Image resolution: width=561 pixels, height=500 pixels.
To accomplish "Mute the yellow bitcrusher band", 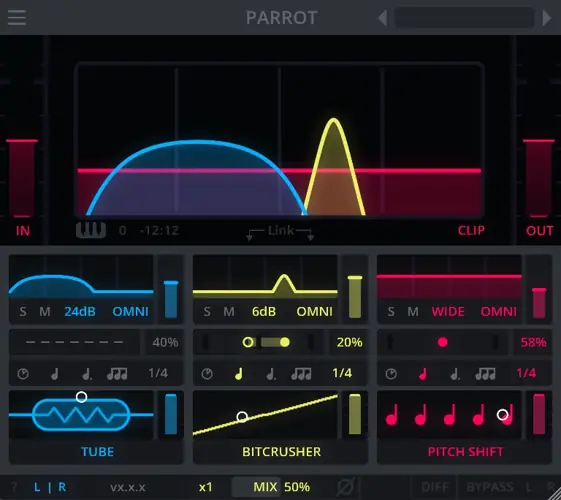I will (229, 312).
